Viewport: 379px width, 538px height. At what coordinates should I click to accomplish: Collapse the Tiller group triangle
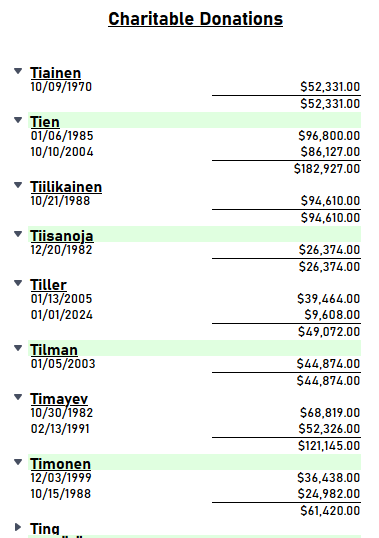click(x=18, y=283)
